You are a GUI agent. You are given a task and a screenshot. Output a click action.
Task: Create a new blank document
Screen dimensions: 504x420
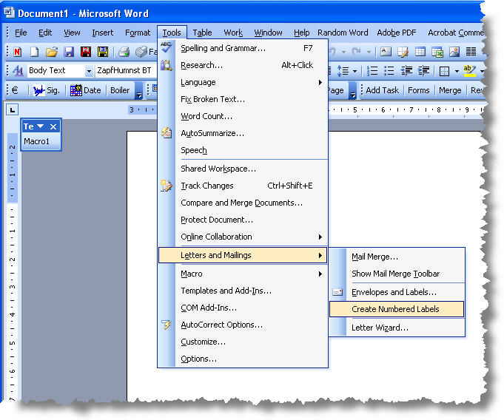click(x=34, y=52)
